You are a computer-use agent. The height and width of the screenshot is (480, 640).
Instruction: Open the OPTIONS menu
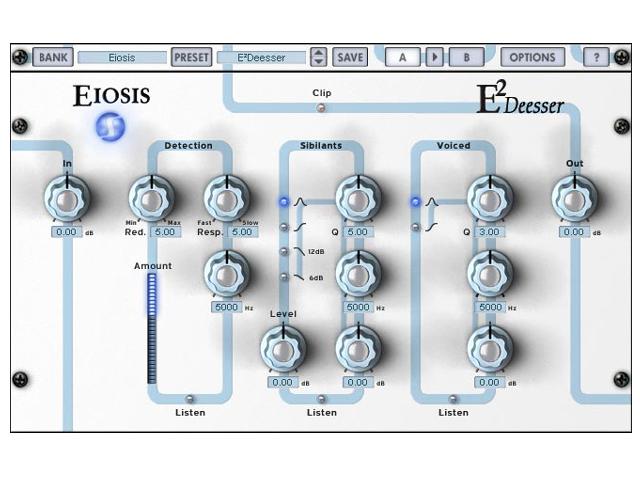[533, 57]
